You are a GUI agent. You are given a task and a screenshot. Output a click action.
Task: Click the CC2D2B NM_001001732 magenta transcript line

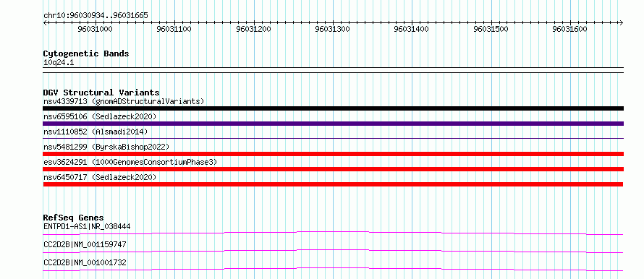click(x=333, y=269)
